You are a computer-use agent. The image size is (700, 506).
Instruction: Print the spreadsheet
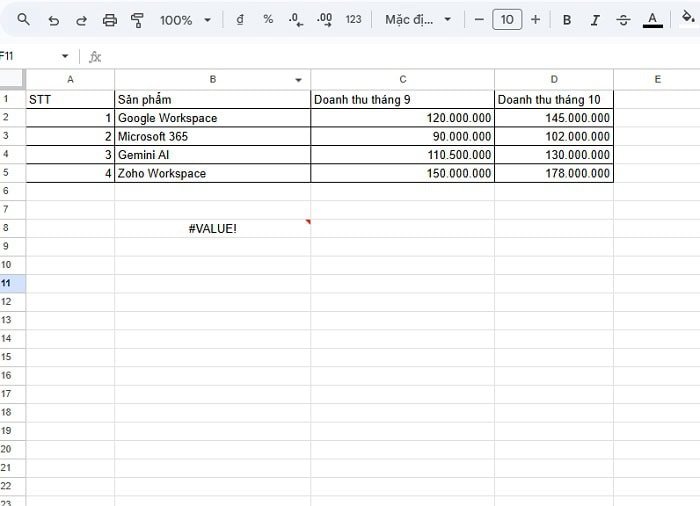pyautogui.click(x=110, y=20)
